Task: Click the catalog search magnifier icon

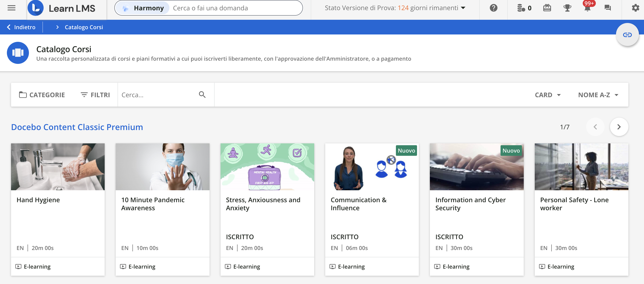Action: point(202,95)
